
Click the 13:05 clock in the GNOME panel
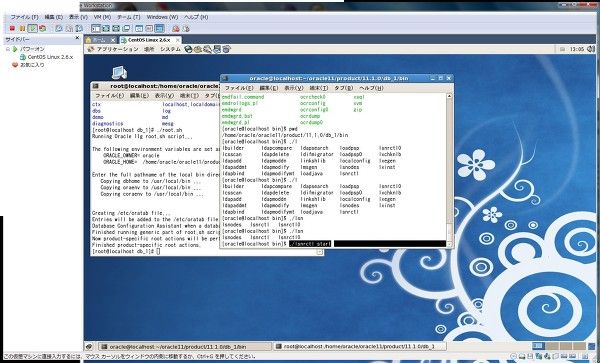click(577, 49)
